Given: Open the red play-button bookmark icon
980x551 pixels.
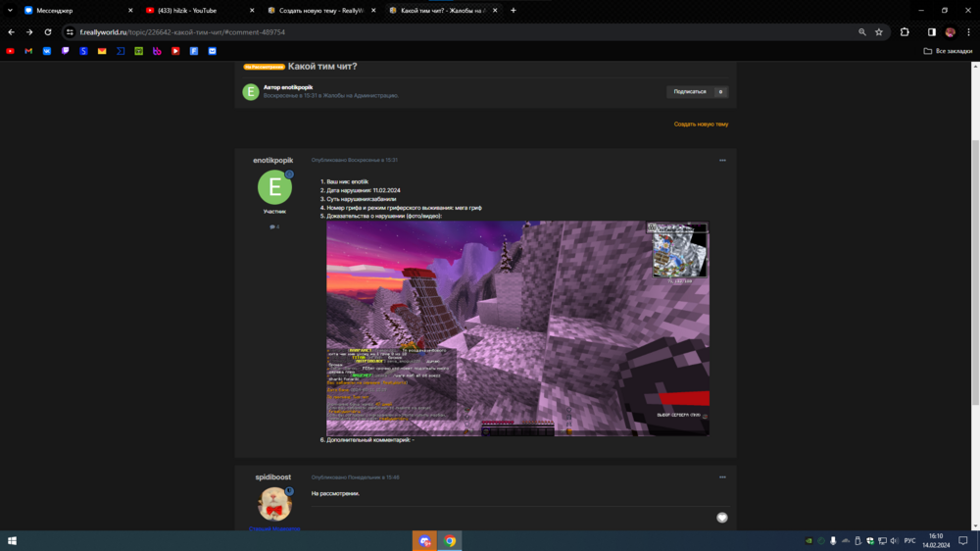Looking at the screenshot, I should [x=175, y=51].
